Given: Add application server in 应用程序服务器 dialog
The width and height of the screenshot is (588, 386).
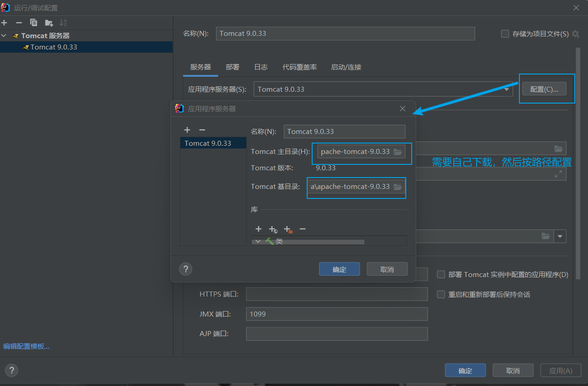Looking at the screenshot, I should click(187, 130).
